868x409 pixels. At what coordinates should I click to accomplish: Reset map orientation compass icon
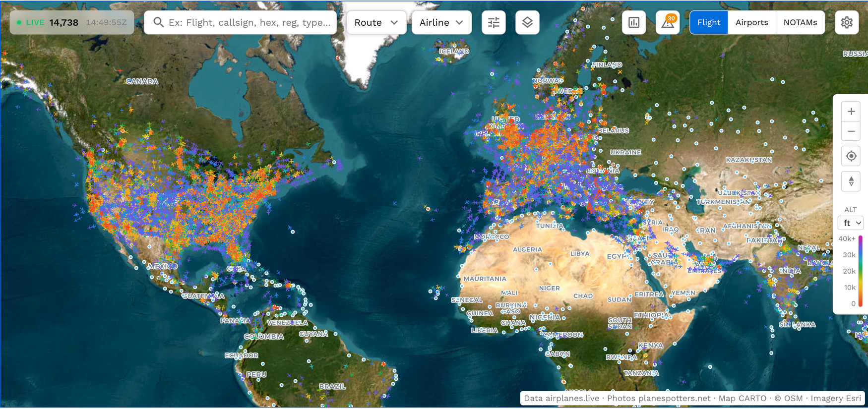tap(851, 181)
